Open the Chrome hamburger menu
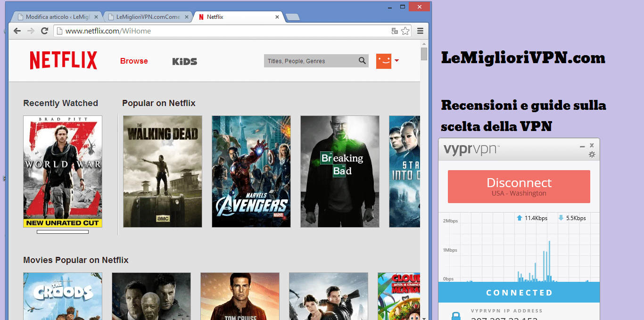The width and height of the screenshot is (644, 320). coord(420,31)
